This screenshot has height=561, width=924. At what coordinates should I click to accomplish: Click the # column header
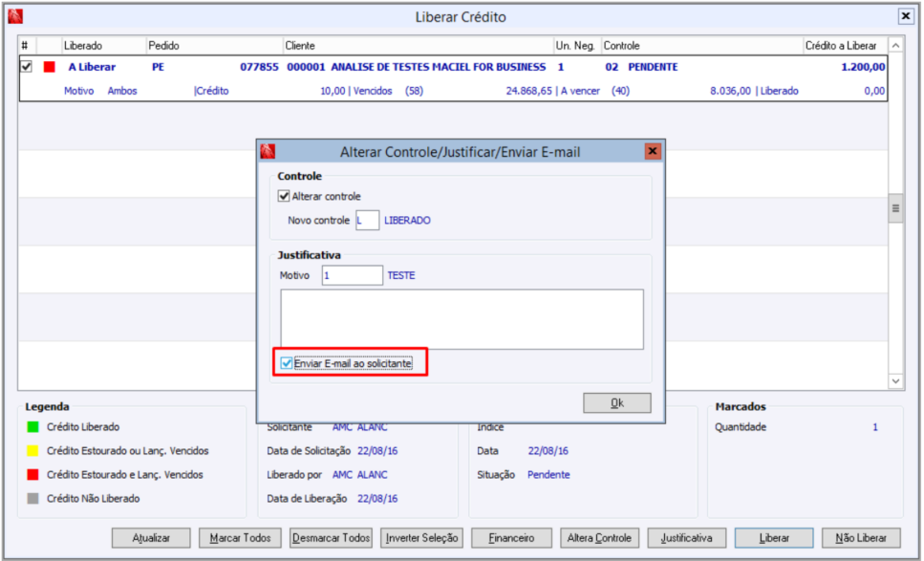(x=27, y=45)
